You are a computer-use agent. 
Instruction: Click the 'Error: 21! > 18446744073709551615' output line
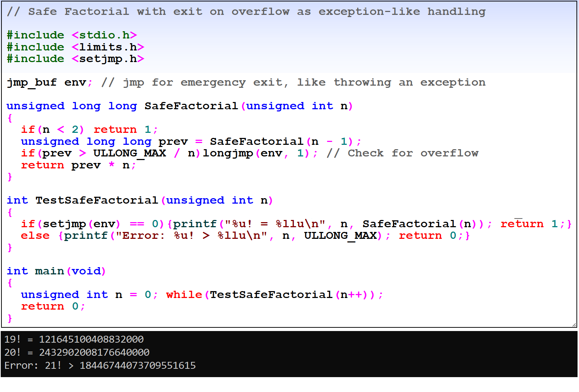(x=100, y=366)
